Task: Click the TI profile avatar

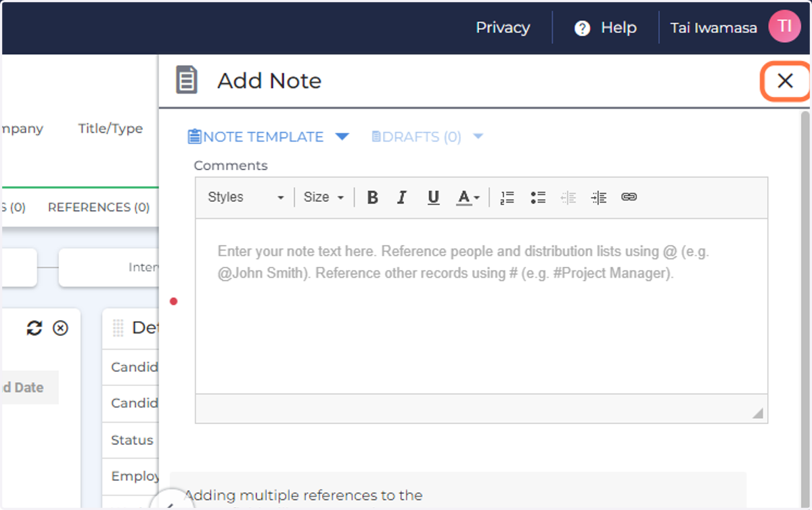Action: [x=784, y=27]
